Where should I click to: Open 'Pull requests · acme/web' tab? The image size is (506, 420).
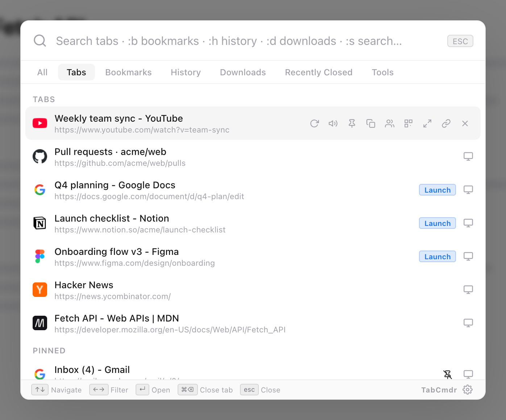[253, 156]
